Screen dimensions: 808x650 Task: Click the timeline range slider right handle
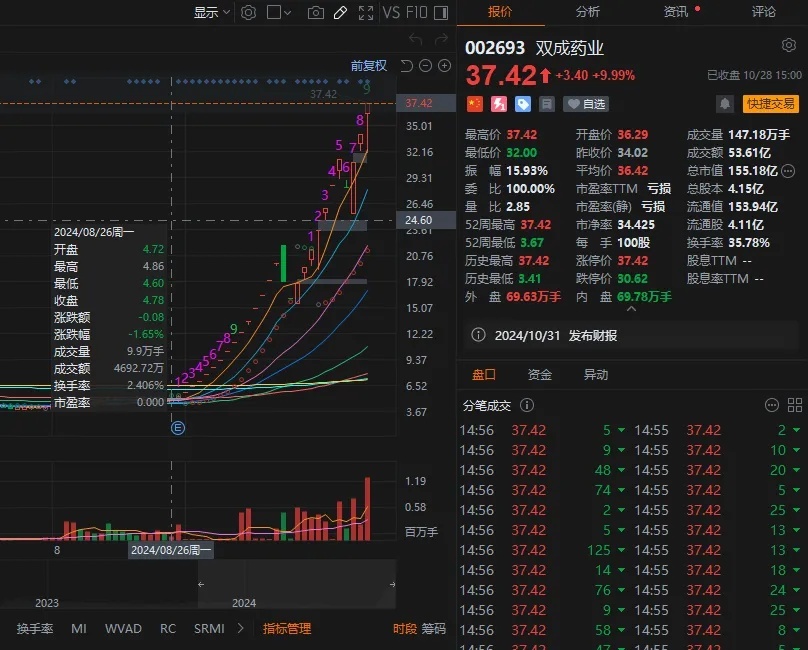[391, 584]
